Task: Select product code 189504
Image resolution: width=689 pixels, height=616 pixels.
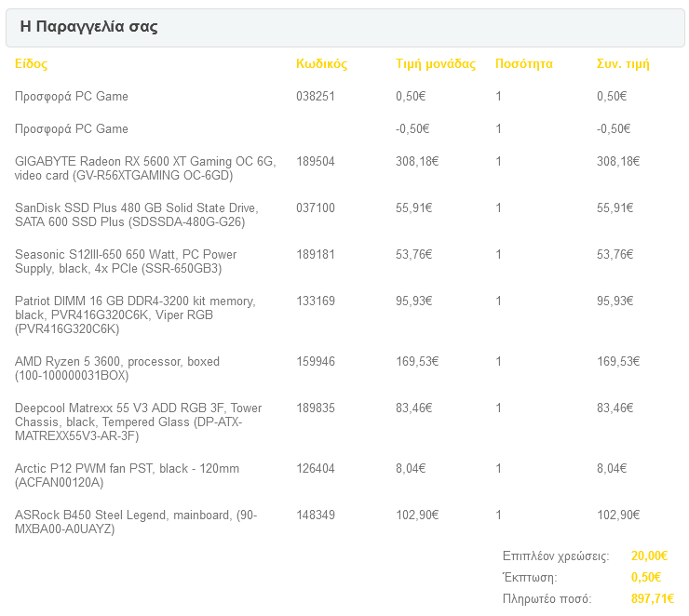Action: (x=316, y=161)
